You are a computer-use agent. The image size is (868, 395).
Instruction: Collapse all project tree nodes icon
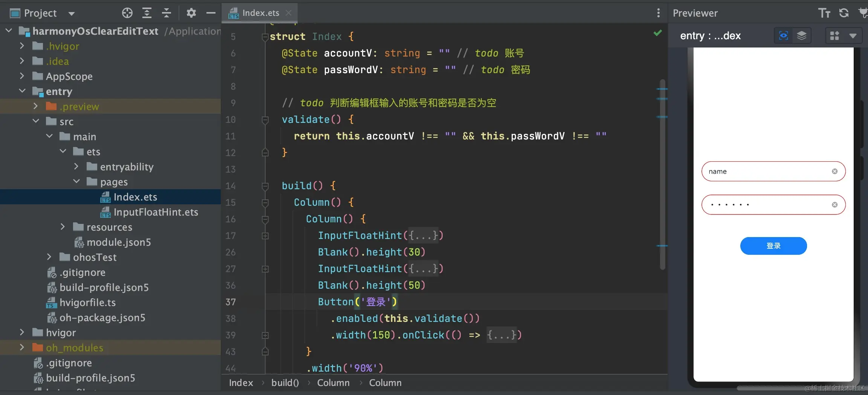point(167,13)
